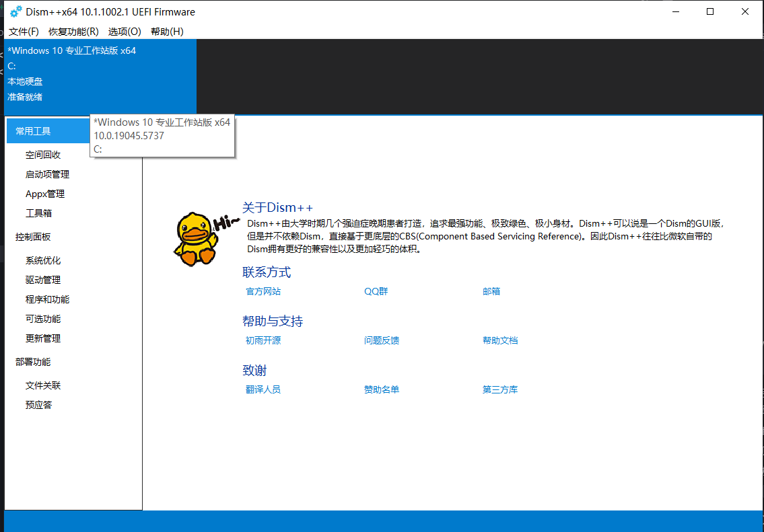Open 系统优化 under 控制面板
The image size is (764, 532).
[x=43, y=260]
